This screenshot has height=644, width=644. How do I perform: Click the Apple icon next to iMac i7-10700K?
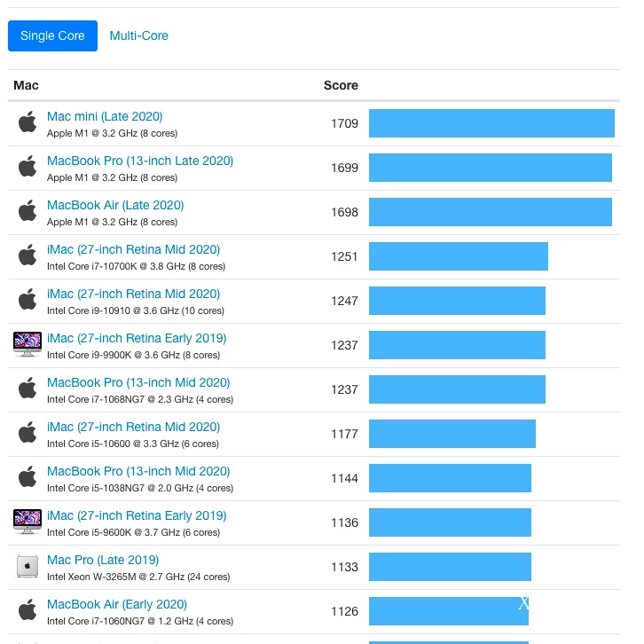pos(27,255)
